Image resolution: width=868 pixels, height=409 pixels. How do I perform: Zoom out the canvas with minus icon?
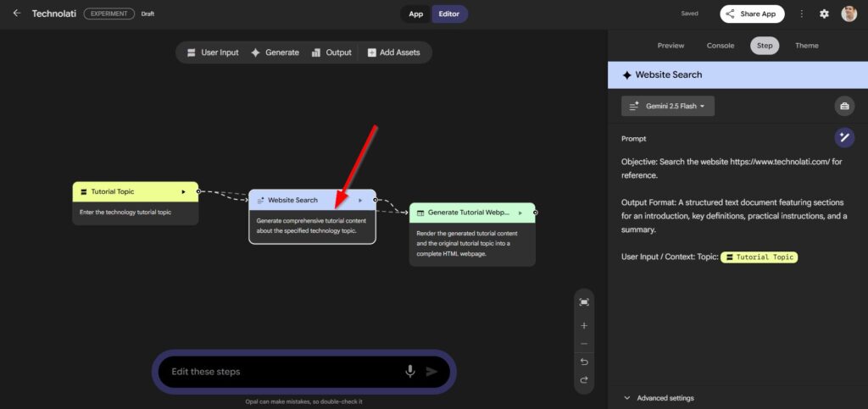584,344
